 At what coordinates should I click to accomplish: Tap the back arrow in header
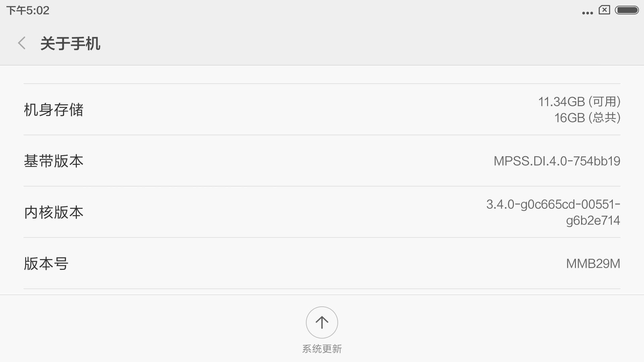(22, 43)
